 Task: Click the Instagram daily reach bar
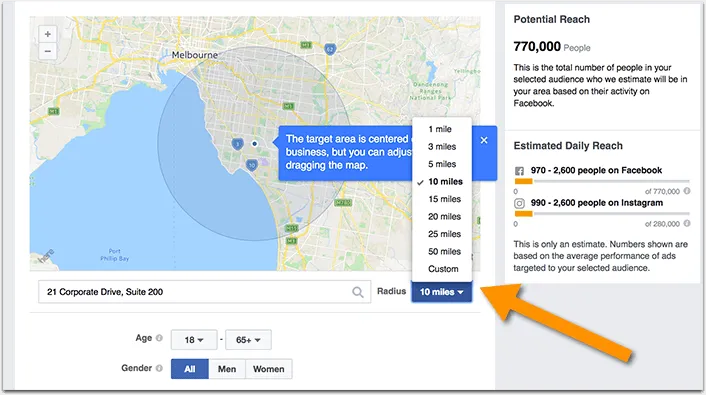pyautogui.click(x=602, y=213)
